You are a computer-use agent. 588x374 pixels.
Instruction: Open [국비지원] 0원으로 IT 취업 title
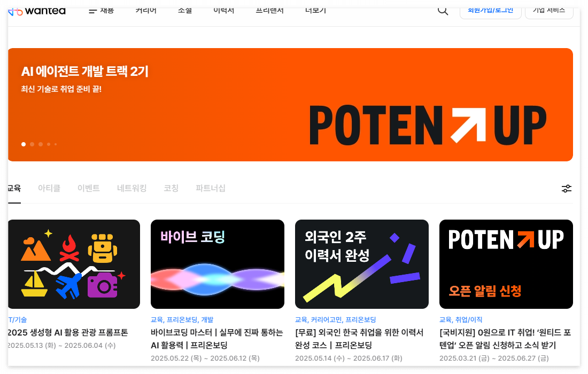click(x=505, y=339)
